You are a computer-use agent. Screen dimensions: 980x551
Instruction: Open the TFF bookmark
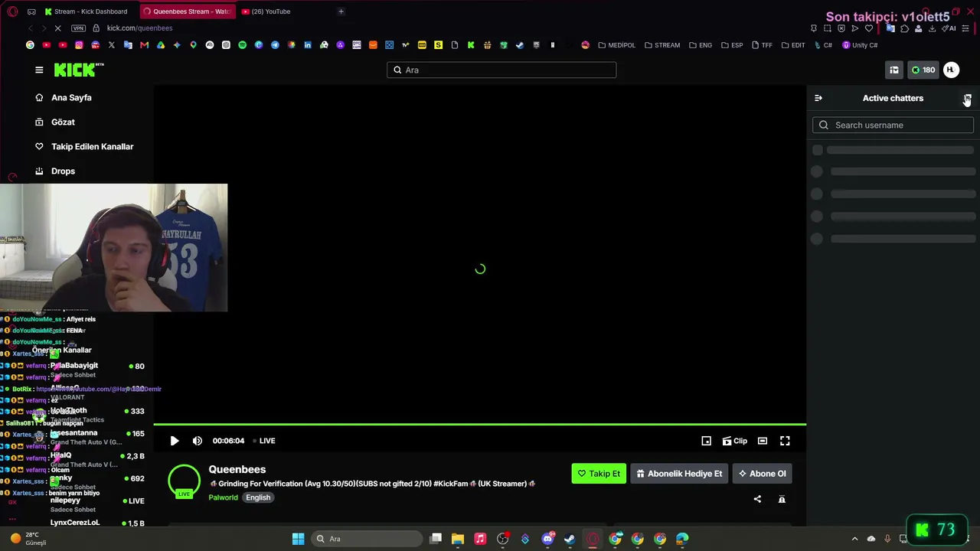click(x=762, y=45)
